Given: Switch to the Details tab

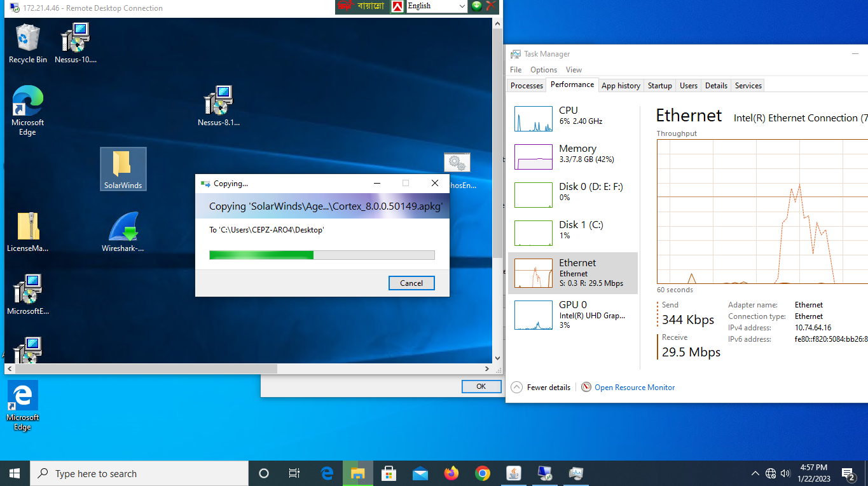Looking at the screenshot, I should [716, 86].
